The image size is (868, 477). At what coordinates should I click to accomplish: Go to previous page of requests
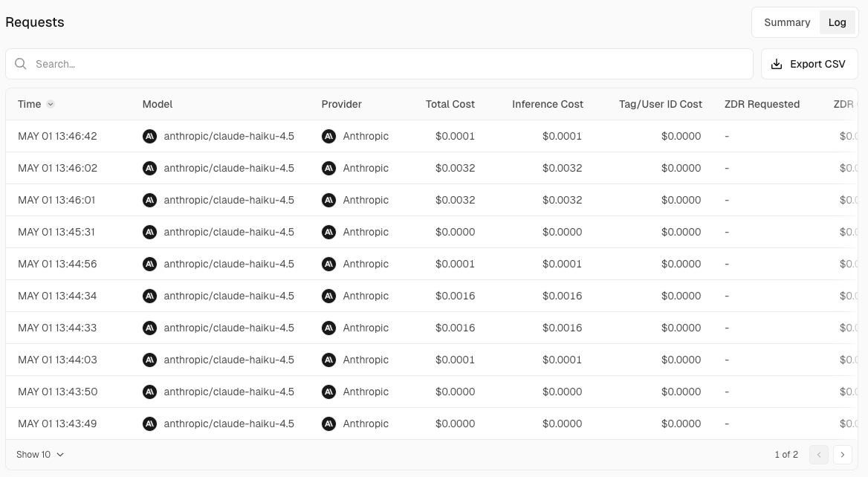point(819,454)
